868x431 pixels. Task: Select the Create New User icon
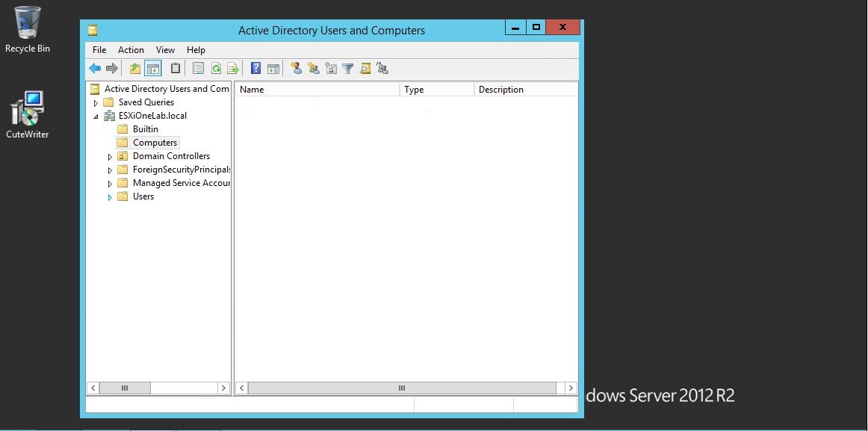point(297,68)
